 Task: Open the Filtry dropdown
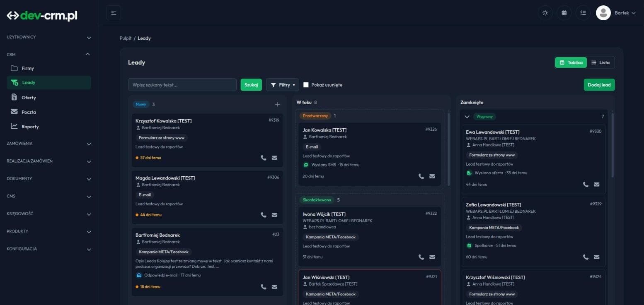click(x=283, y=85)
